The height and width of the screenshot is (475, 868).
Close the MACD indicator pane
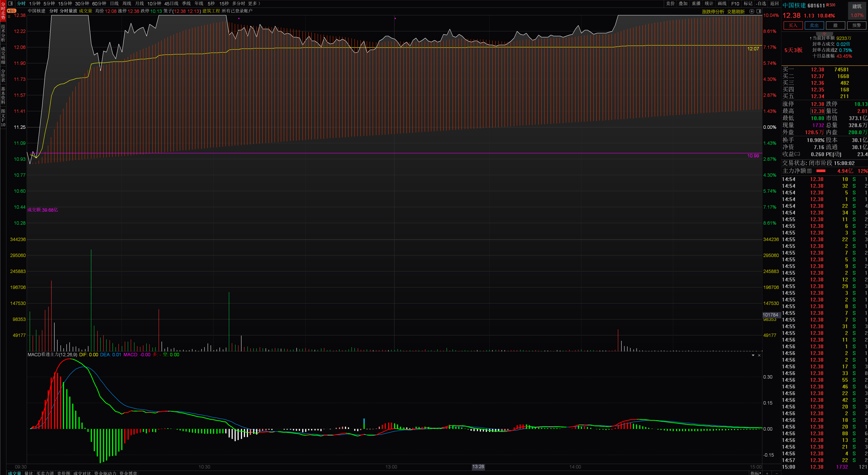[x=759, y=355]
